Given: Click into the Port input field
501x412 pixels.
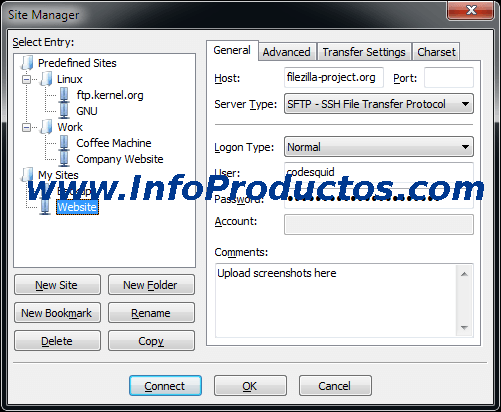Looking at the screenshot, I should [449, 78].
